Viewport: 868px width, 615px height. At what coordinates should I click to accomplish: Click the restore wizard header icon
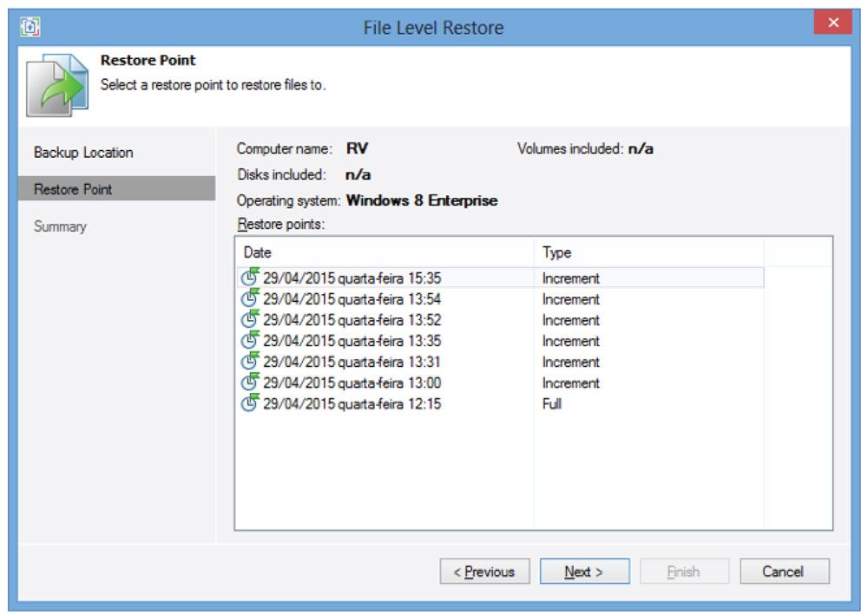[x=57, y=85]
